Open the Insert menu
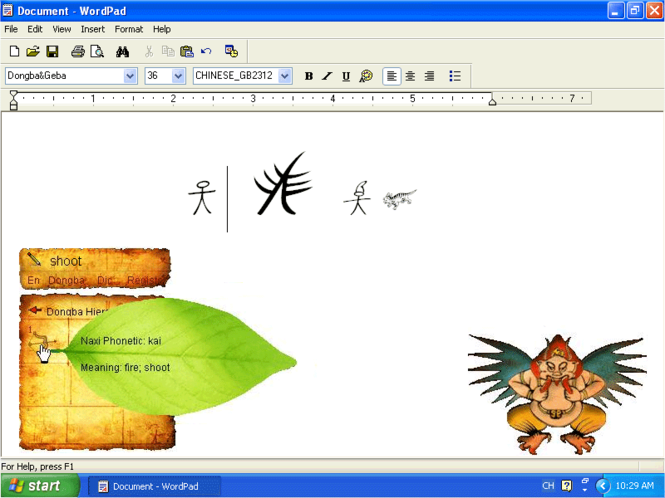Viewport: 665px width, 498px height. click(92, 29)
